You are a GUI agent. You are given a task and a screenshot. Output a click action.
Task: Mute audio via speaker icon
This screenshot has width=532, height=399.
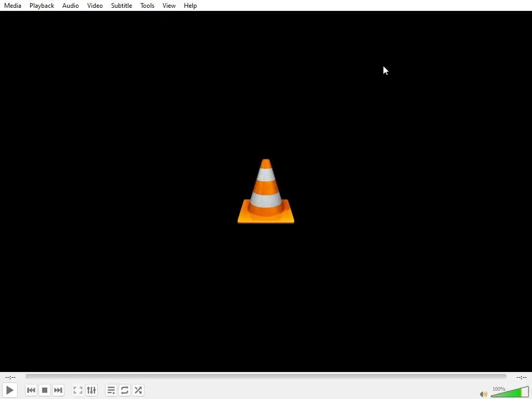484,394
